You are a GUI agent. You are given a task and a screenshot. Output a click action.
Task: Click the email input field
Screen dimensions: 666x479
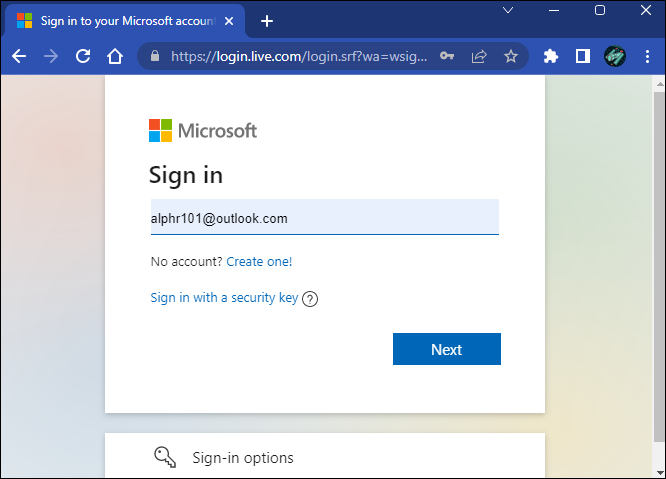(x=325, y=217)
